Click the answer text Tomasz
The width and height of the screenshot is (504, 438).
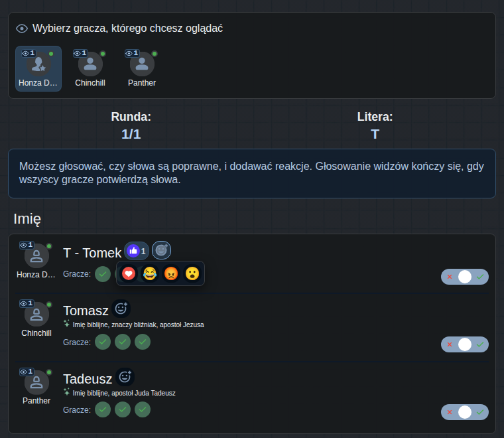click(x=86, y=311)
